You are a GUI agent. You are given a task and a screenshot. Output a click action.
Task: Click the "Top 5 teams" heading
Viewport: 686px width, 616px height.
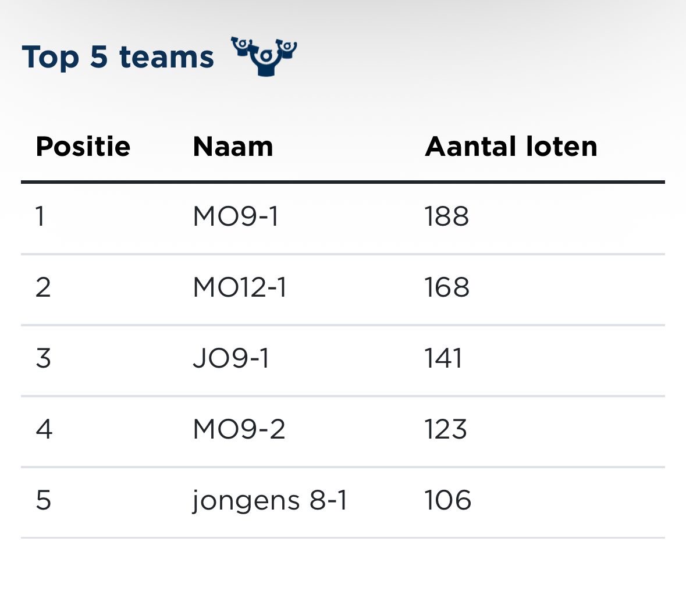118,58
